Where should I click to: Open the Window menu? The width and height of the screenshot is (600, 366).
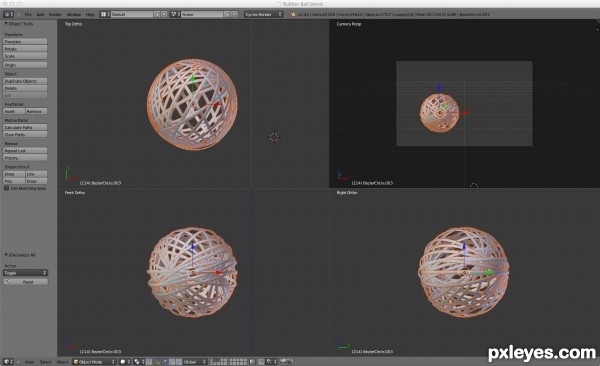tap(74, 15)
